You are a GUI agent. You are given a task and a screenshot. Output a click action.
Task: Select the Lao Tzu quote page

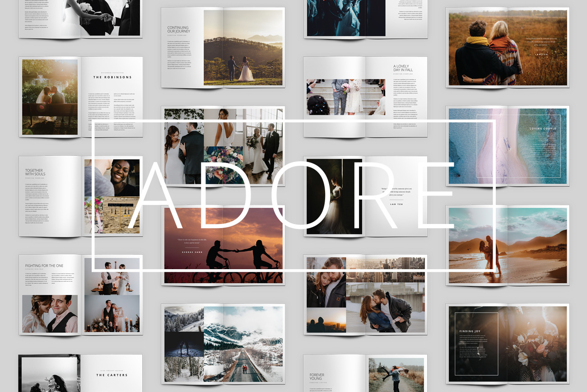pyautogui.click(x=396, y=194)
